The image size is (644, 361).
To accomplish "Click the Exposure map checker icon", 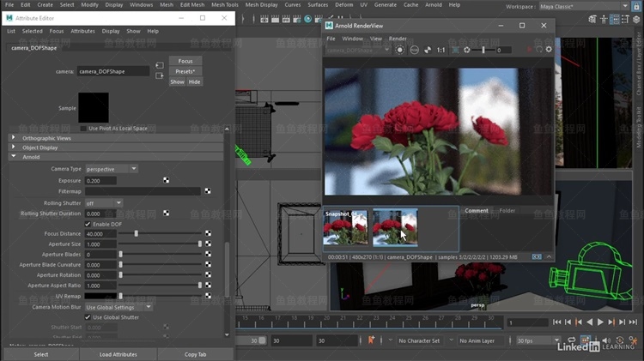I will (x=166, y=180).
